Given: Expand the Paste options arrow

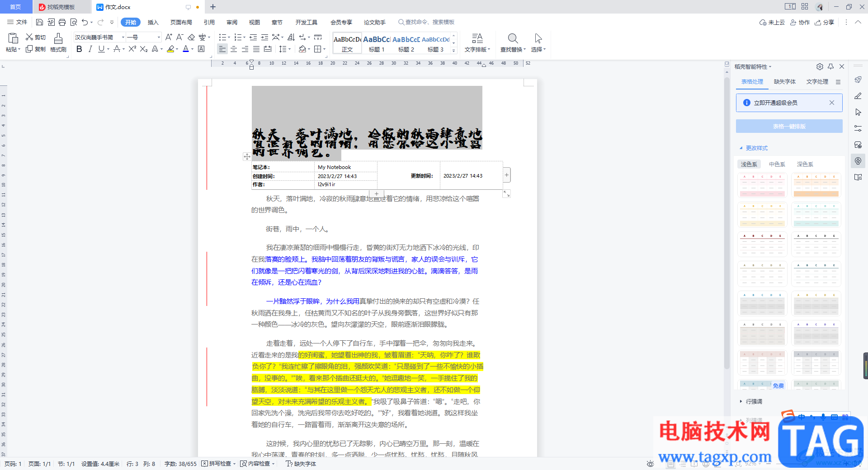Looking at the screenshot, I should point(19,49).
